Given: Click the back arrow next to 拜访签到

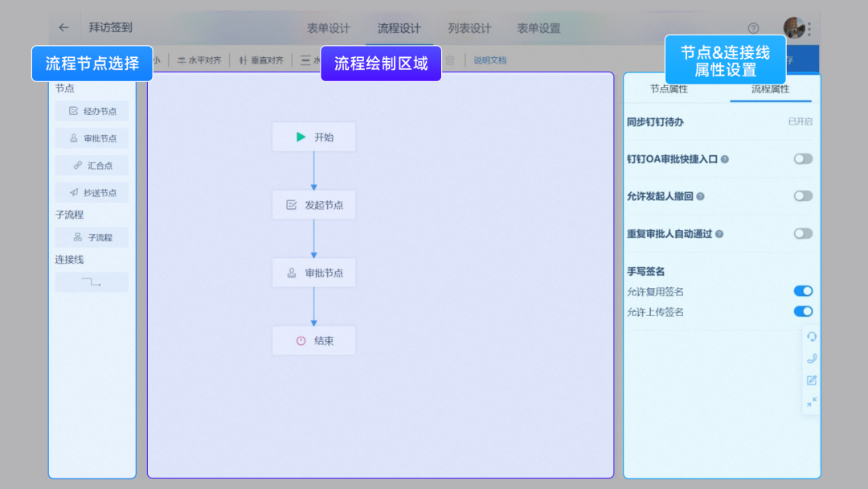Looking at the screenshot, I should tap(63, 27).
